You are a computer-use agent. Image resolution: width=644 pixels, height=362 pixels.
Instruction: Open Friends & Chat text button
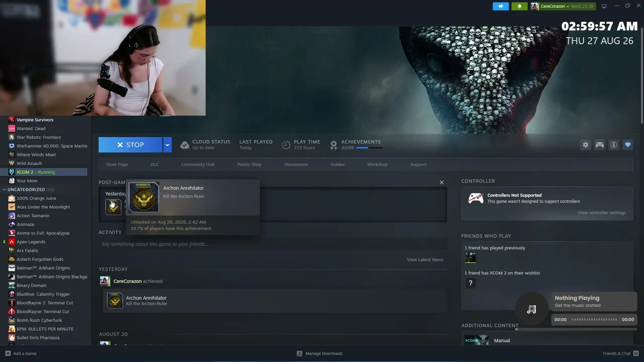click(616, 353)
